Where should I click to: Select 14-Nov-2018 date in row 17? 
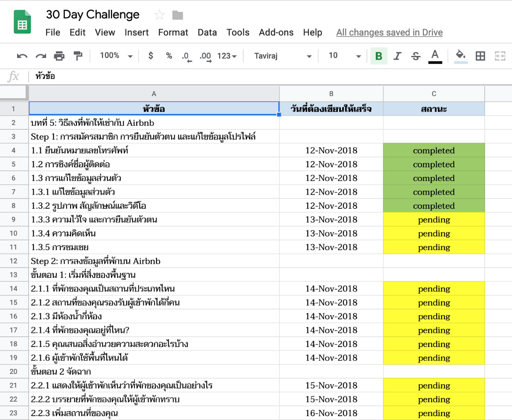pyautogui.click(x=331, y=330)
